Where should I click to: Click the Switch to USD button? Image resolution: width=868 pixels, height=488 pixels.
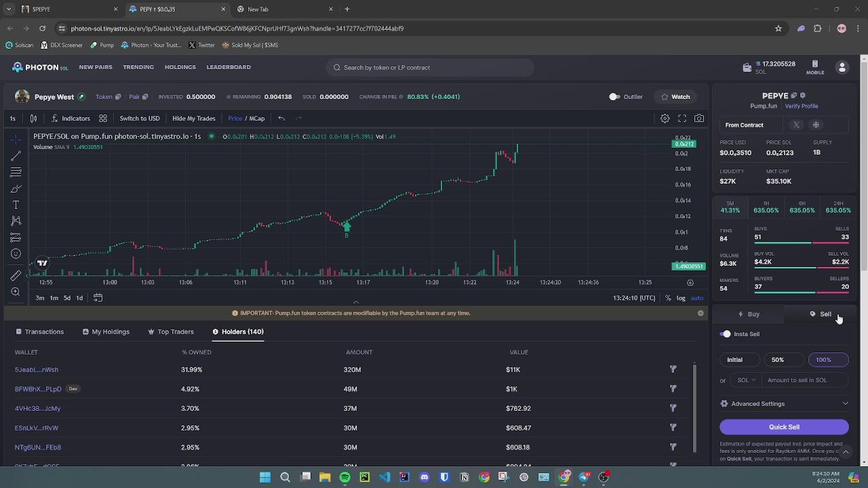pyautogui.click(x=140, y=119)
